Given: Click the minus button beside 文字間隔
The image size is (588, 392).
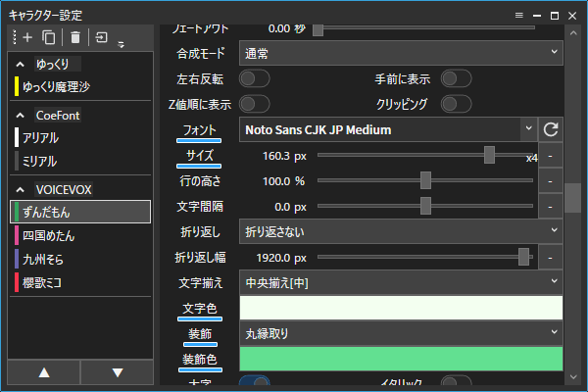Looking at the screenshot, I should click(550, 207).
